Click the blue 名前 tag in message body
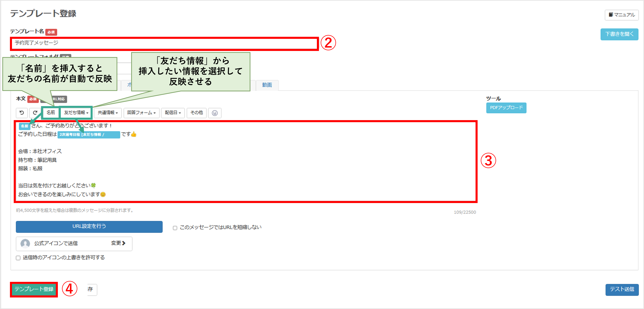Image resolution: width=644 pixels, height=309 pixels. pyautogui.click(x=25, y=126)
